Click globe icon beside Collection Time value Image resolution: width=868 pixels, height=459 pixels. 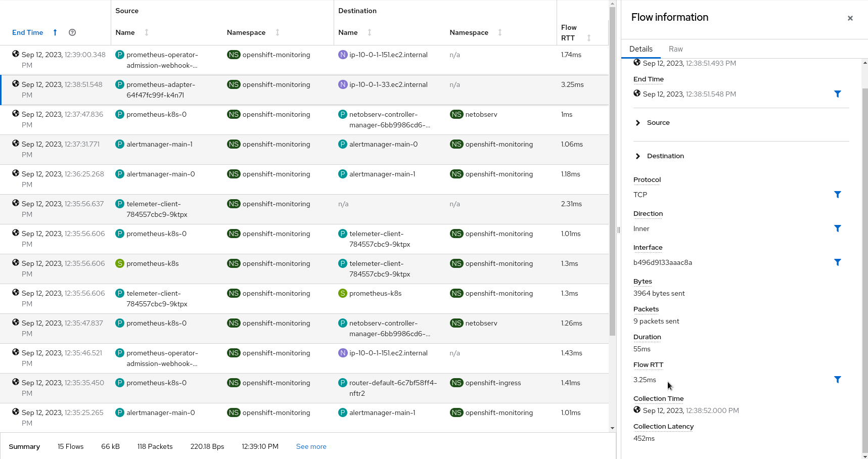click(637, 409)
